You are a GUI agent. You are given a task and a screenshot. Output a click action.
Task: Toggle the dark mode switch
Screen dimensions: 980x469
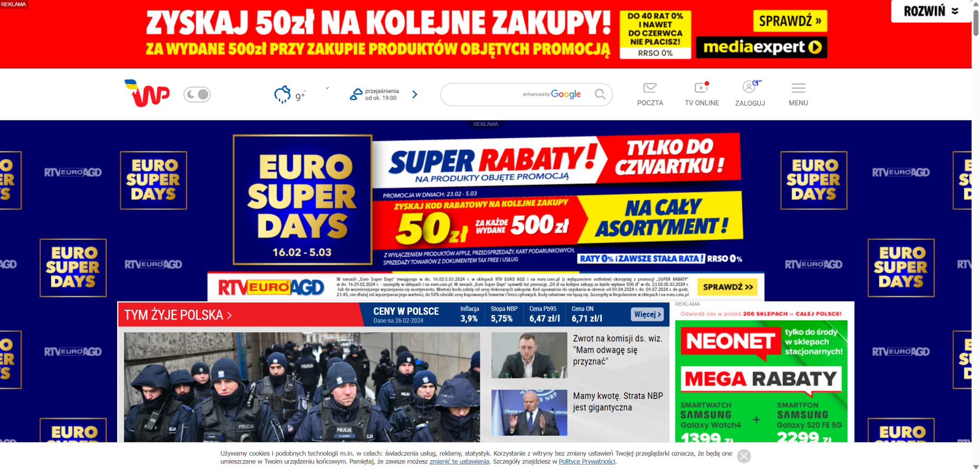[x=197, y=94]
